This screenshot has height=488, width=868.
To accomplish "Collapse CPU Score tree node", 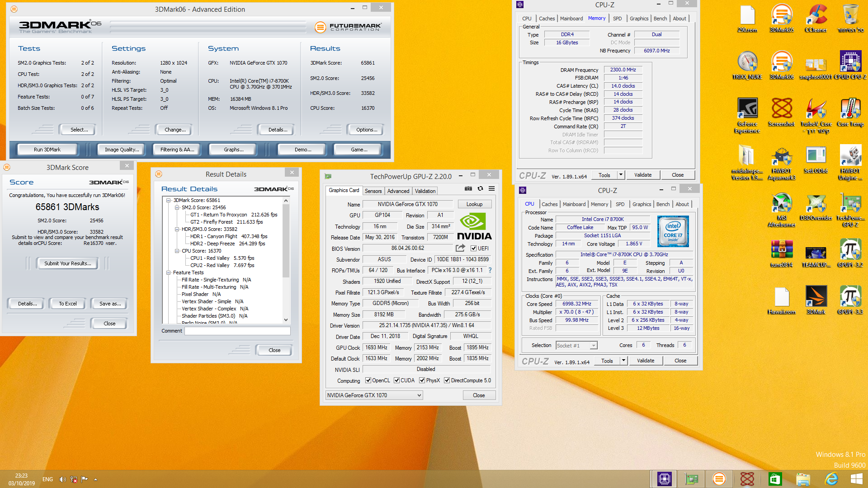I will [x=177, y=251].
